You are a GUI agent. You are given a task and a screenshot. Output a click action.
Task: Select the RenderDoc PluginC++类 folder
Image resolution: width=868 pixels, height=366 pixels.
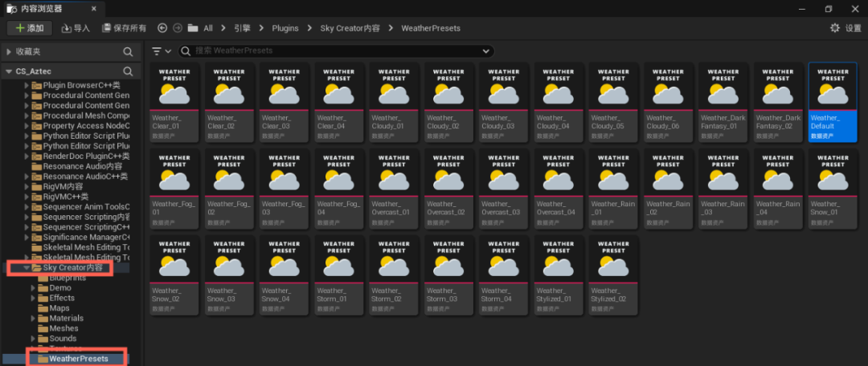80,156
